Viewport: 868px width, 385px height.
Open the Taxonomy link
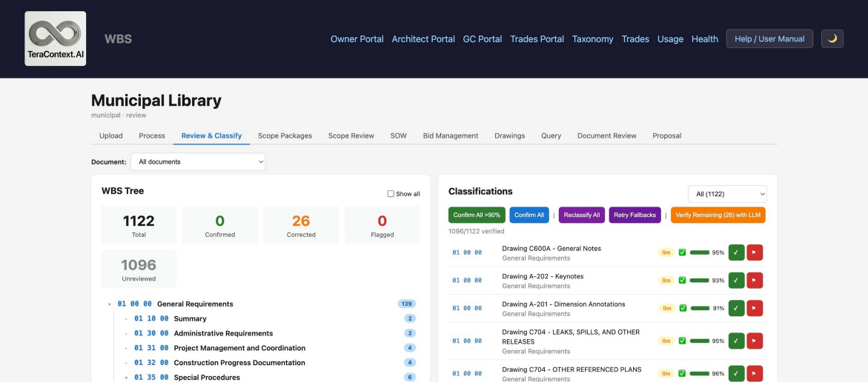pyautogui.click(x=593, y=39)
